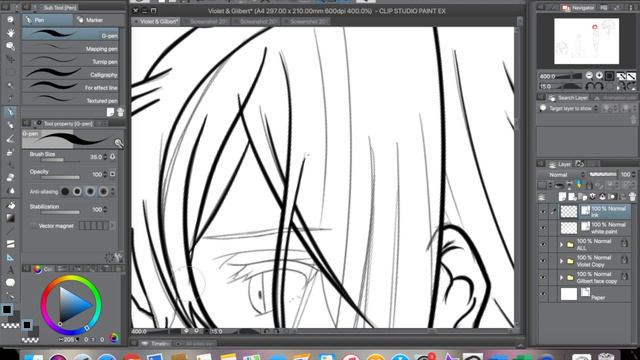The width and height of the screenshot is (640, 360).
Task: Select the Balloon tool
Action: (x=11, y=282)
